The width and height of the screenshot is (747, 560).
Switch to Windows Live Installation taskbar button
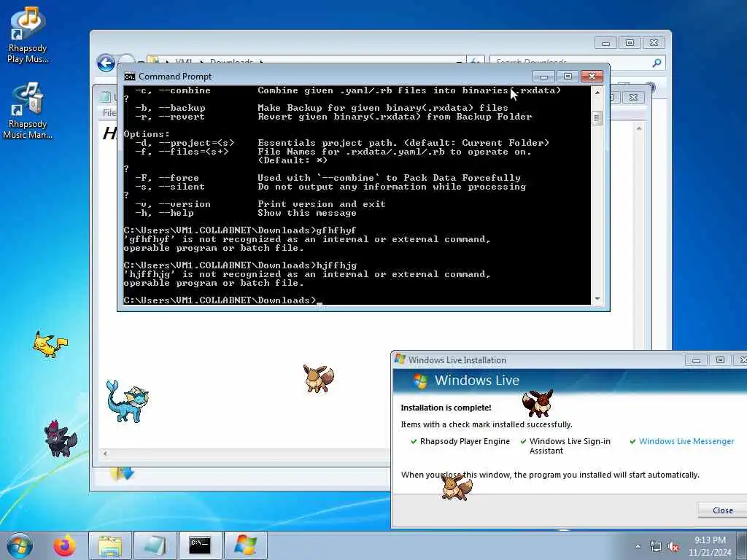[x=245, y=545]
